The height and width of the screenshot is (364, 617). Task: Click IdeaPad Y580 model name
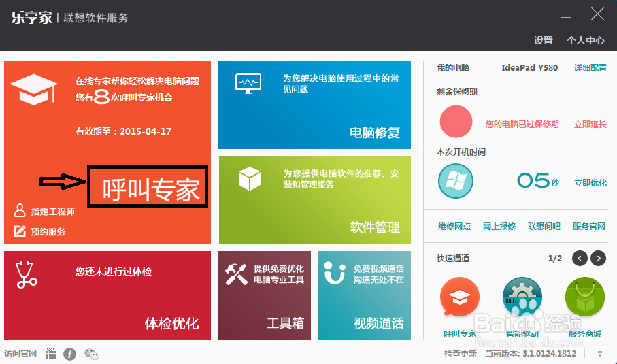pos(530,67)
